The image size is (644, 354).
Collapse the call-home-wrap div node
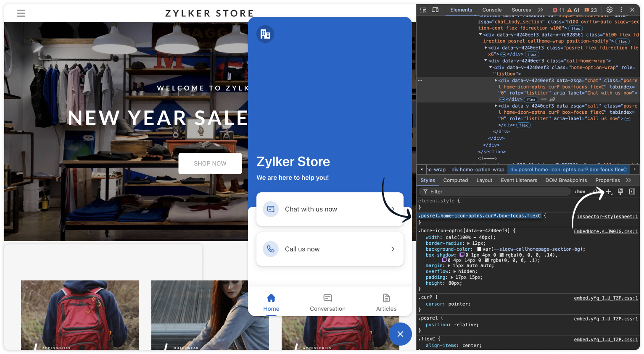point(486,60)
